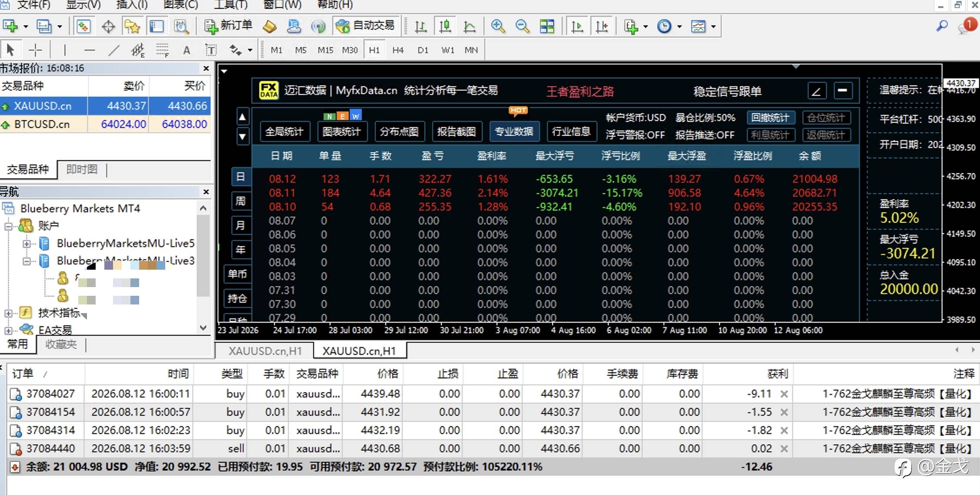Open the notification bubble icon
The height and width of the screenshot is (495, 980).
pos(967,26)
